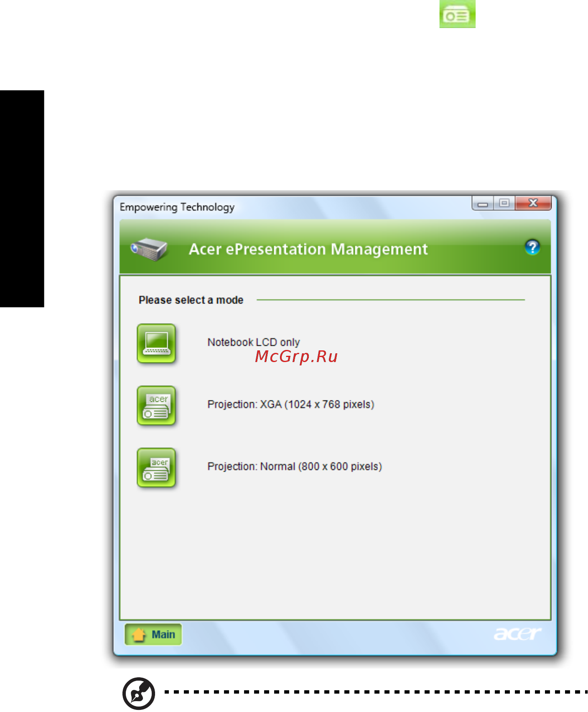Choose the XGA projection mode icon
Viewport: 588px width, 712px height.
156,406
